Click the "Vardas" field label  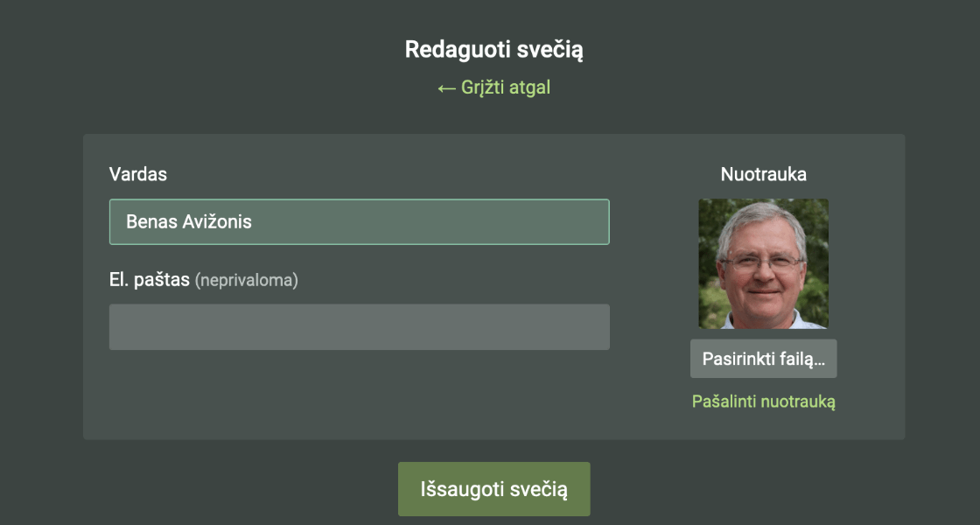[x=137, y=174]
